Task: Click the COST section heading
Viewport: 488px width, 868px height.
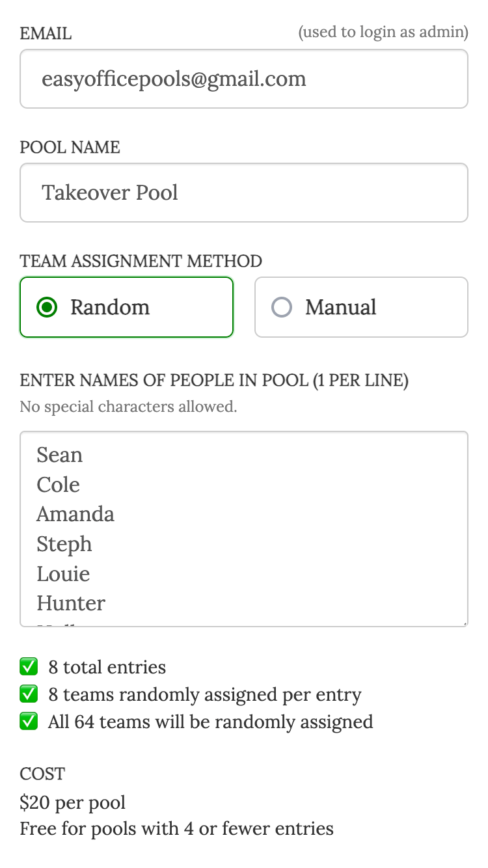Action: click(x=42, y=774)
